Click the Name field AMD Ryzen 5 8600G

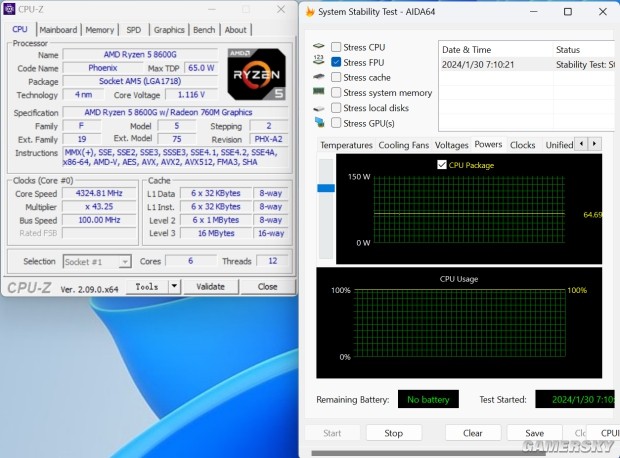[140, 55]
